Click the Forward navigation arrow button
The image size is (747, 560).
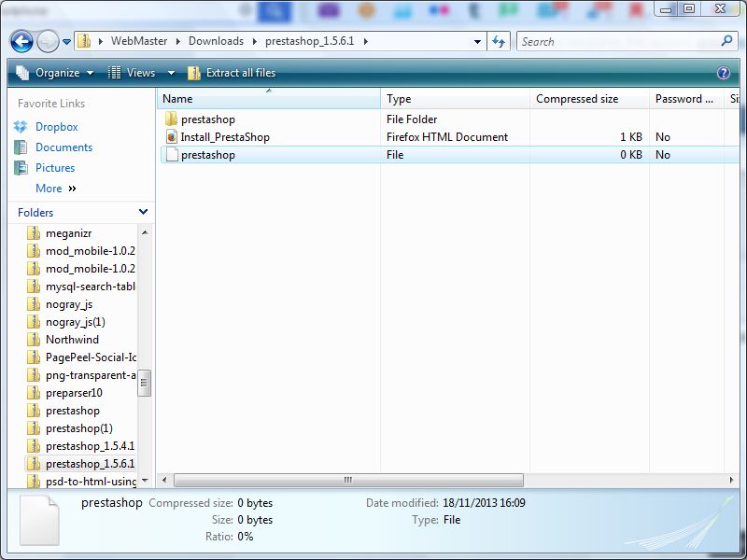48,41
